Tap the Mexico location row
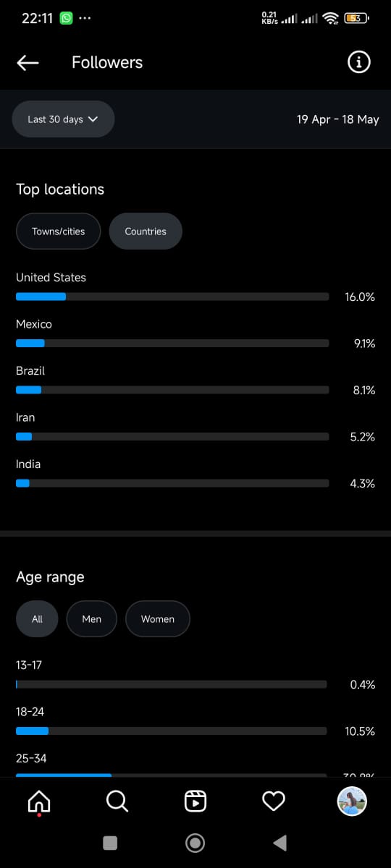The image size is (391, 868). click(x=195, y=334)
